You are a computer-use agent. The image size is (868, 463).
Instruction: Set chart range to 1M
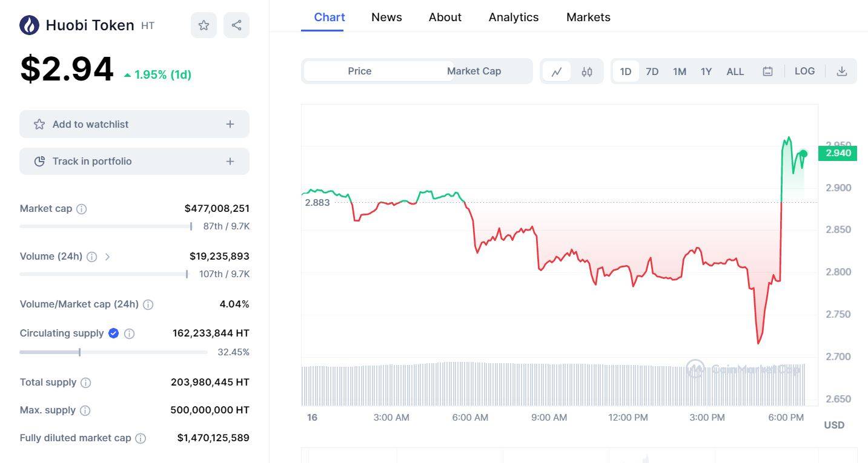click(680, 71)
